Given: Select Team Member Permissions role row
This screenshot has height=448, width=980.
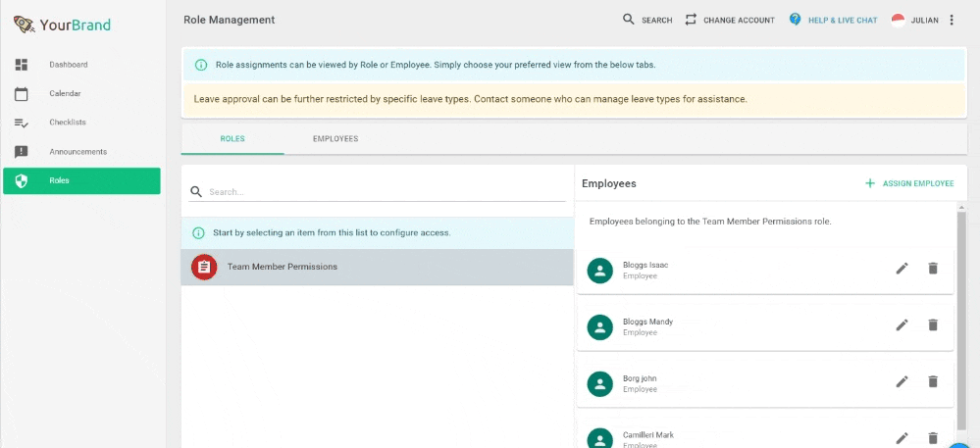Looking at the screenshot, I should (377, 267).
